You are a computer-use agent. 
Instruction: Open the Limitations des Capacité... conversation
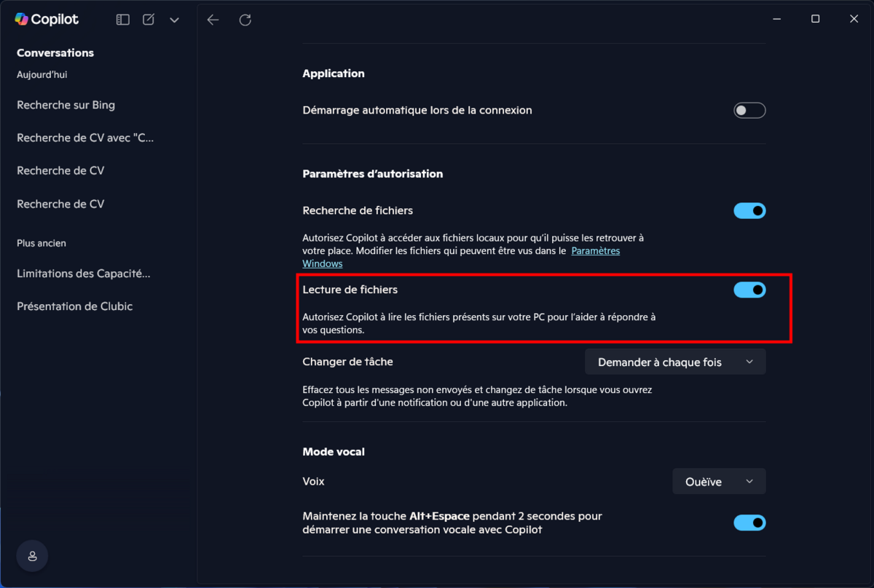click(84, 274)
